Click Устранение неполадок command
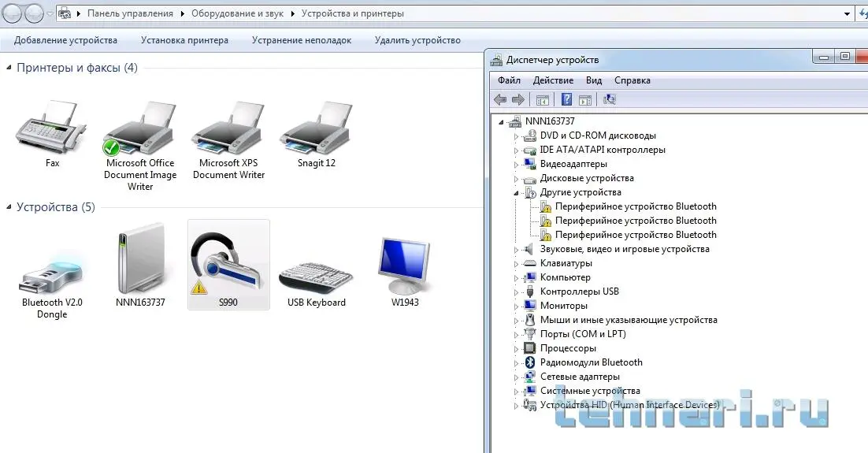Image resolution: width=868 pixels, height=453 pixels. pos(301,40)
